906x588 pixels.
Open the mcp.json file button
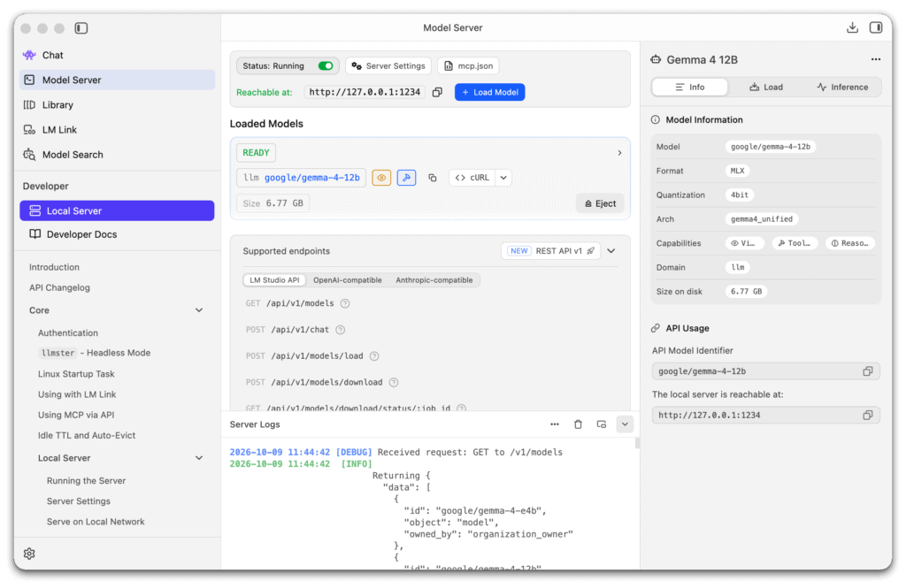(x=468, y=65)
